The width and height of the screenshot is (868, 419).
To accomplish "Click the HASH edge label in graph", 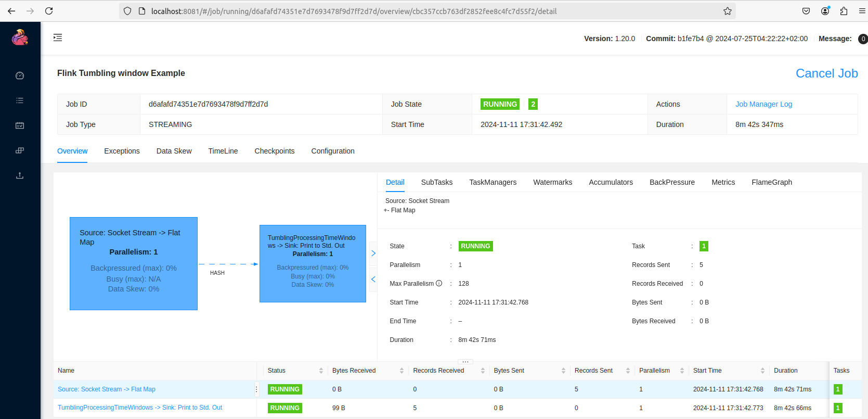I will 217,273.
